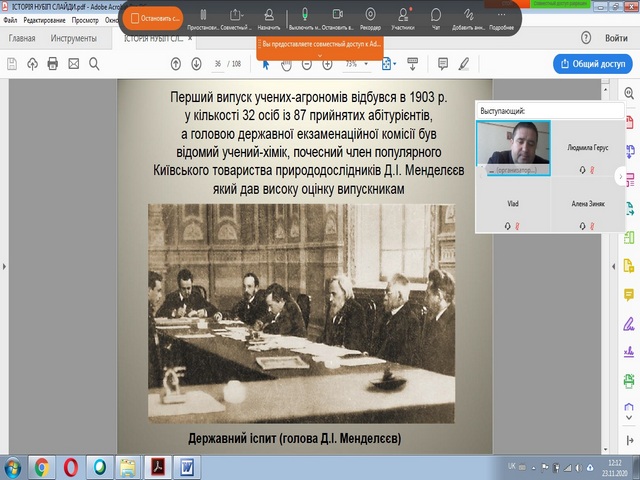Mute microphone in the meeting bar

304,18
